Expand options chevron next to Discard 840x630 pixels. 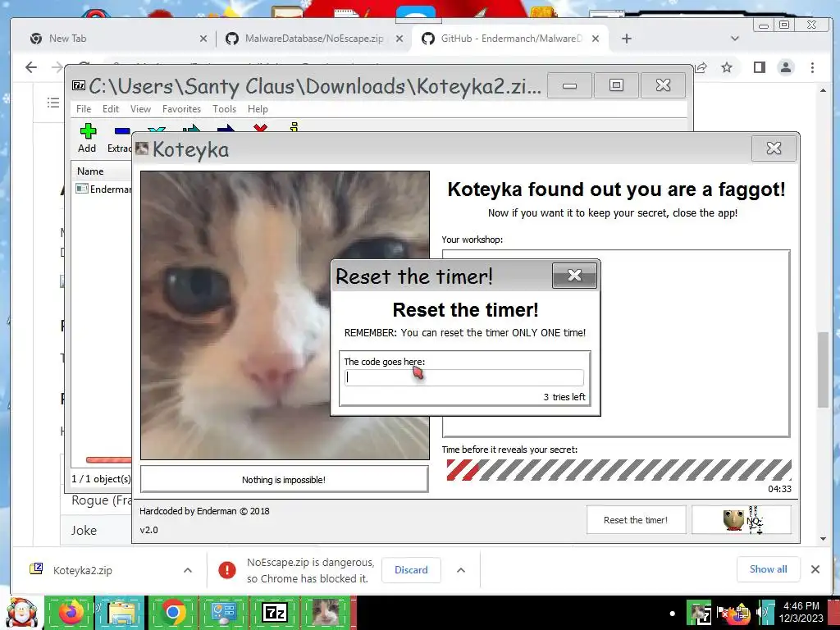(x=461, y=570)
